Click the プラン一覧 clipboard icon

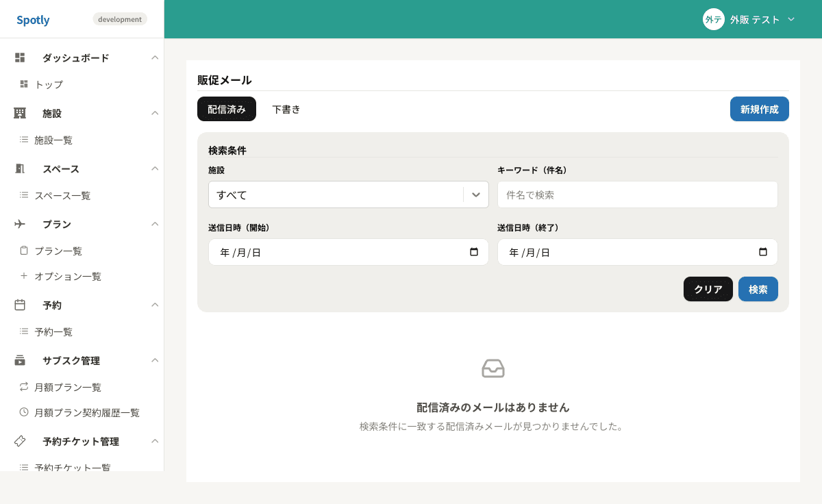click(x=24, y=251)
